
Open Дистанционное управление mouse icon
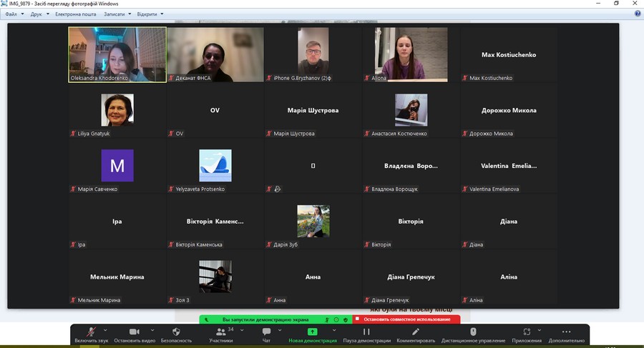[x=473, y=332]
